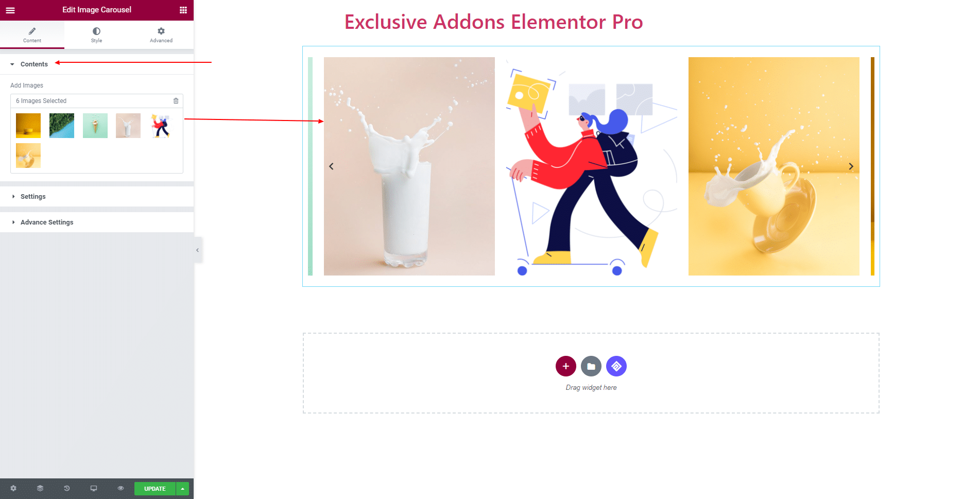Image resolution: width=980 pixels, height=499 pixels.
Task: Go to next carousel slide arrow
Action: click(851, 166)
